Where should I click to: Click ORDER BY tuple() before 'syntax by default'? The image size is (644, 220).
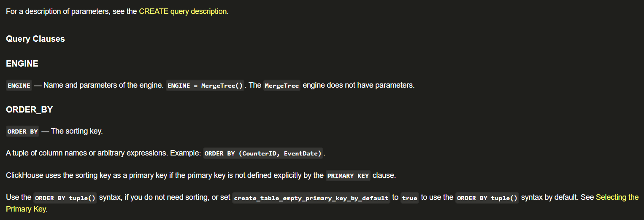click(x=487, y=198)
